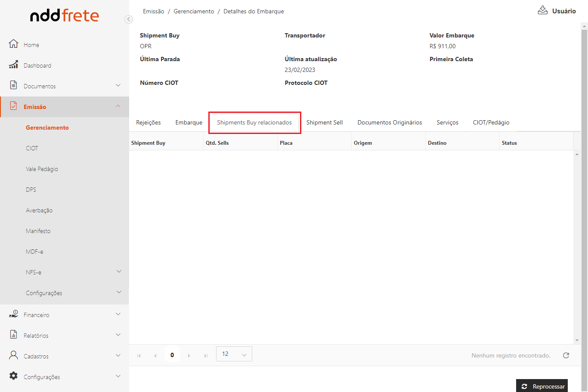Refresh the table with the reload icon
588x392 pixels.
click(566, 355)
